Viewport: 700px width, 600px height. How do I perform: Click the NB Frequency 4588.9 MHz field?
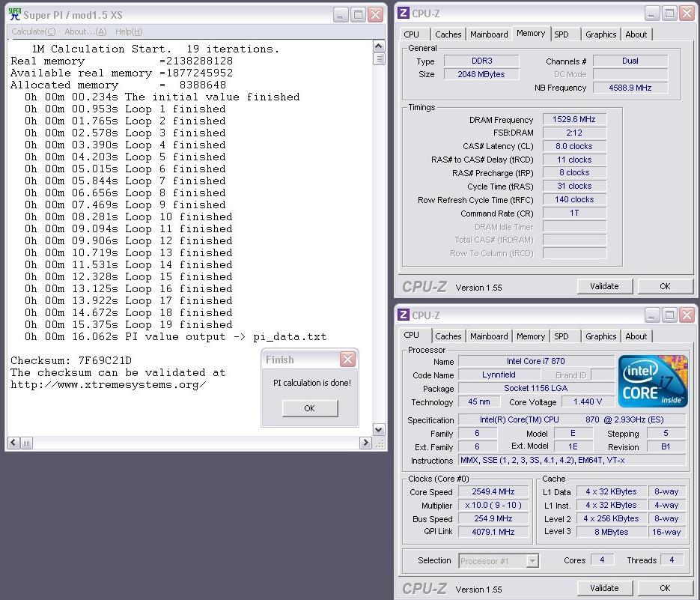tap(630, 88)
